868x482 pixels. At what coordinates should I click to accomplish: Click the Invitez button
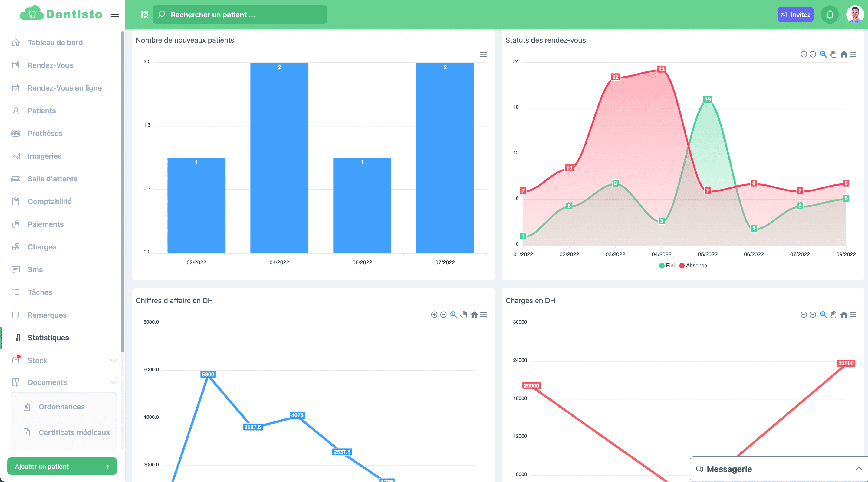tap(795, 15)
